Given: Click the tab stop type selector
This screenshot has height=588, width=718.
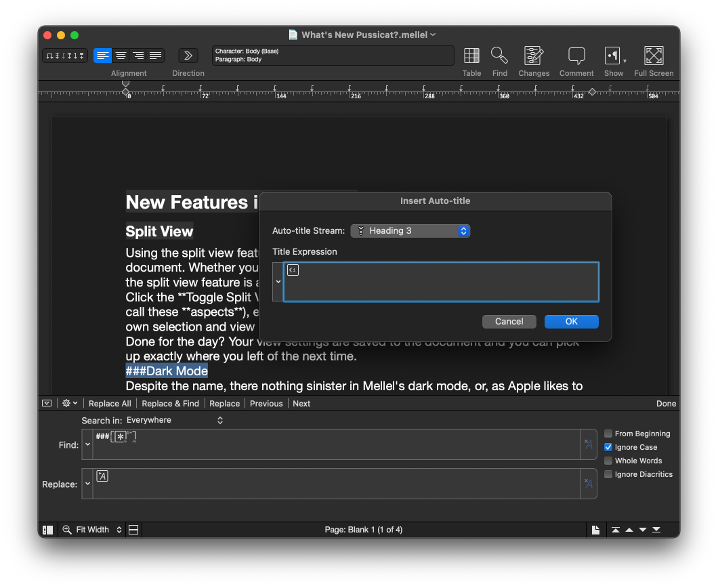Looking at the screenshot, I should pos(65,56).
